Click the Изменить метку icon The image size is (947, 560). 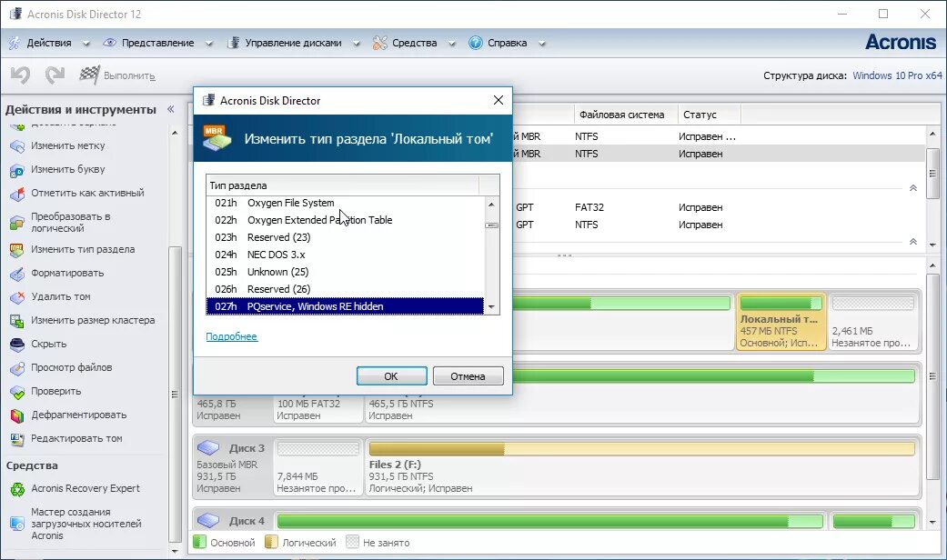pyautogui.click(x=17, y=146)
